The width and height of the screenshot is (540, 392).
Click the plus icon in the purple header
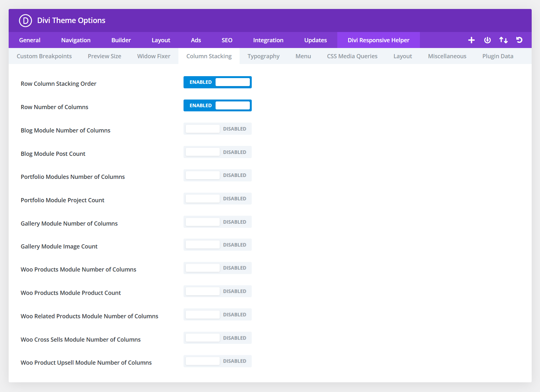(471, 40)
